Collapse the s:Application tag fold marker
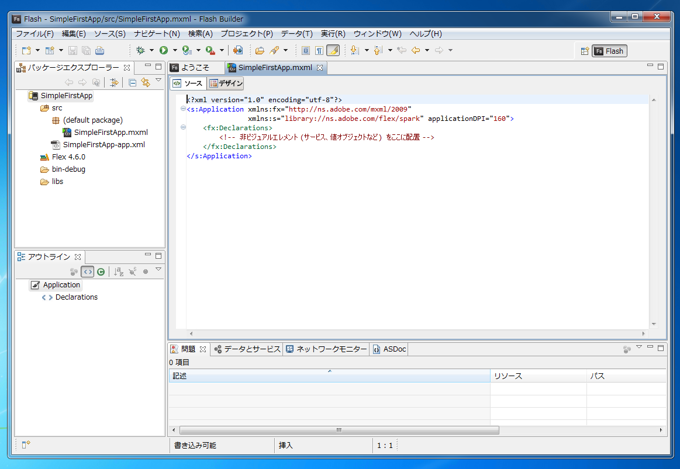680x469 pixels. click(183, 109)
